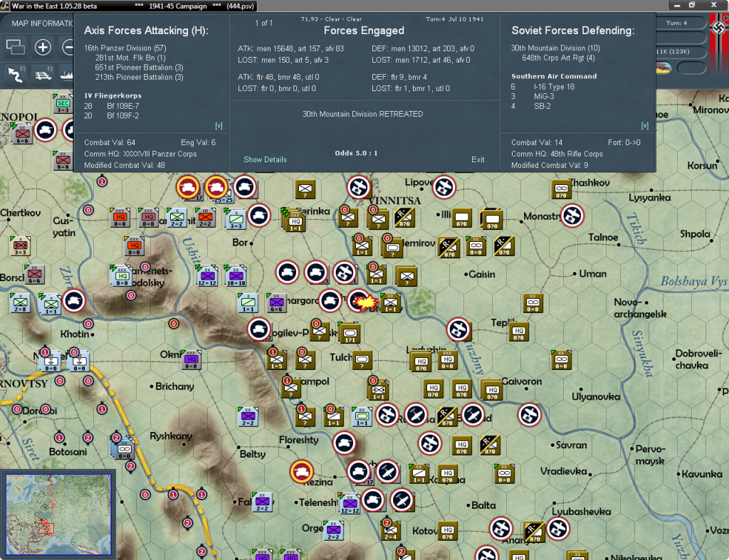This screenshot has height=560, width=729.
Task: Click the Balta town label
Action: (483, 505)
